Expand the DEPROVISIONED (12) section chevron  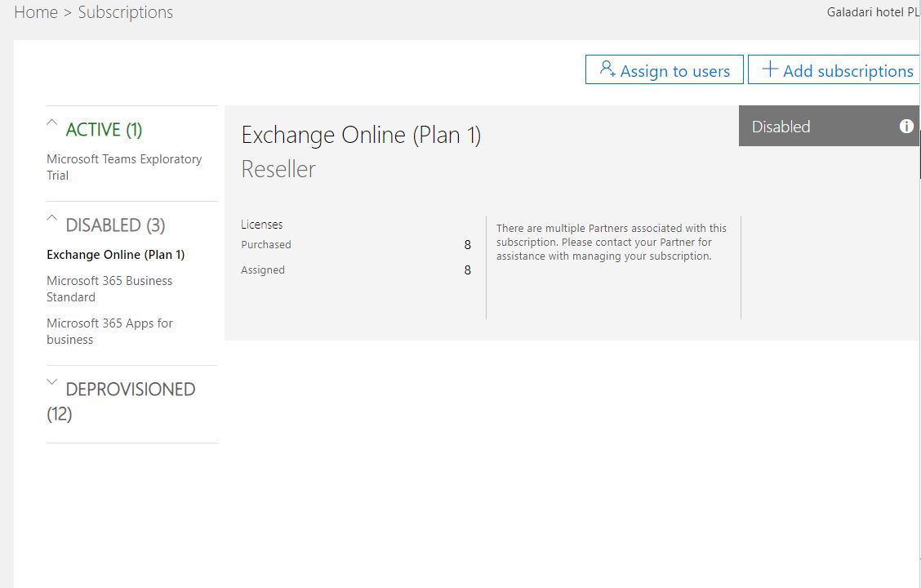click(51, 382)
